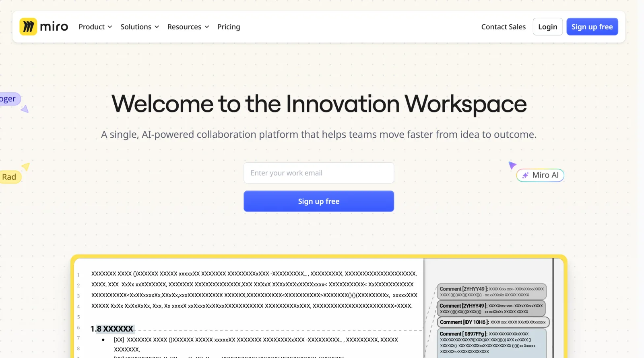
Task: Open the Contact Sales link
Action: [503, 27]
